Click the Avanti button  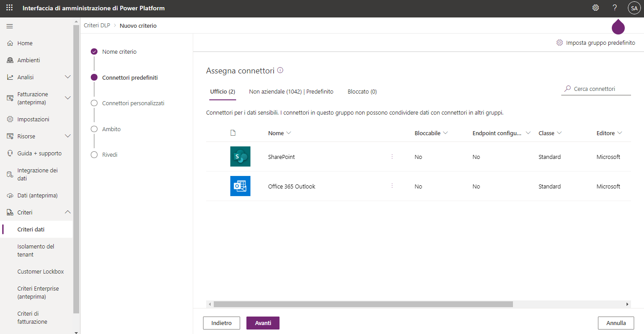[x=263, y=323]
